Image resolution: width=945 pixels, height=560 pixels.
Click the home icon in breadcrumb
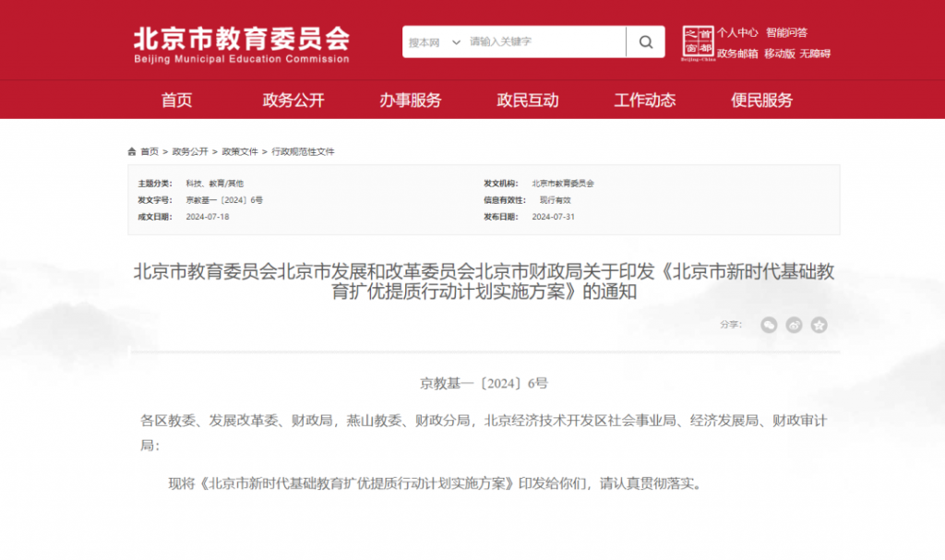tap(131, 151)
